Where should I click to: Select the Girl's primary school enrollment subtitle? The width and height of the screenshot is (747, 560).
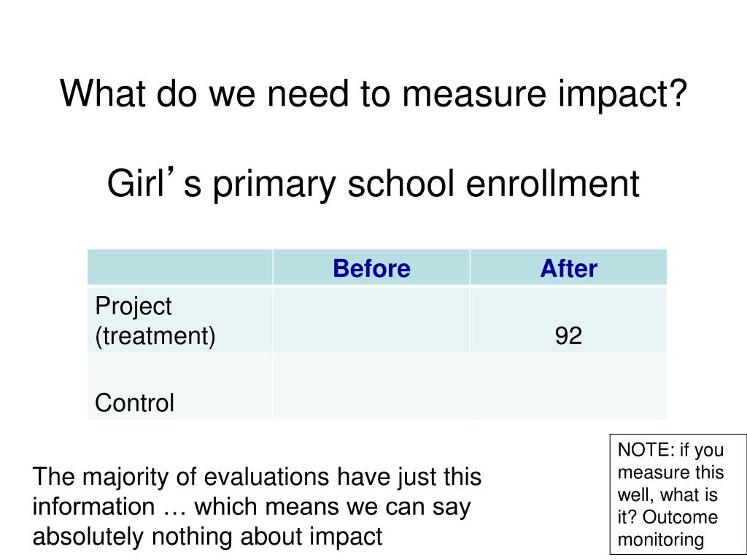tap(373, 184)
